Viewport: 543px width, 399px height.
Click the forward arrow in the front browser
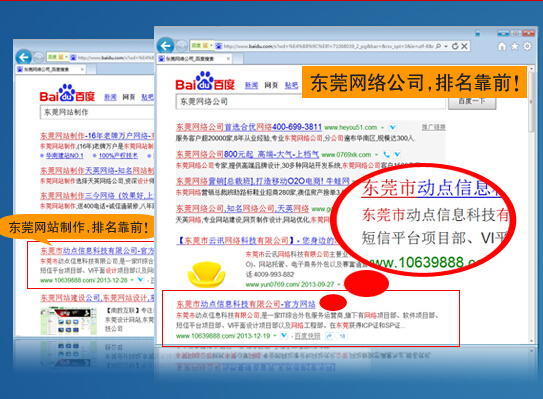click(x=181, y=46)
